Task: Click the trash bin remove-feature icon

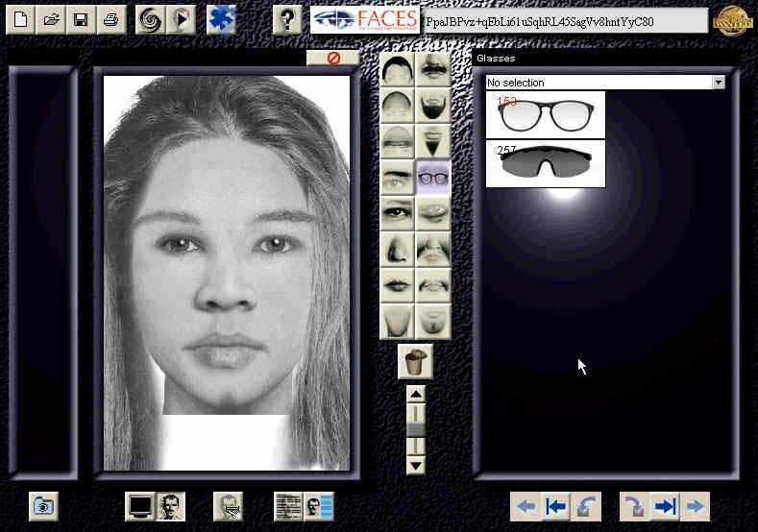Action: click(x=415, y=362)
